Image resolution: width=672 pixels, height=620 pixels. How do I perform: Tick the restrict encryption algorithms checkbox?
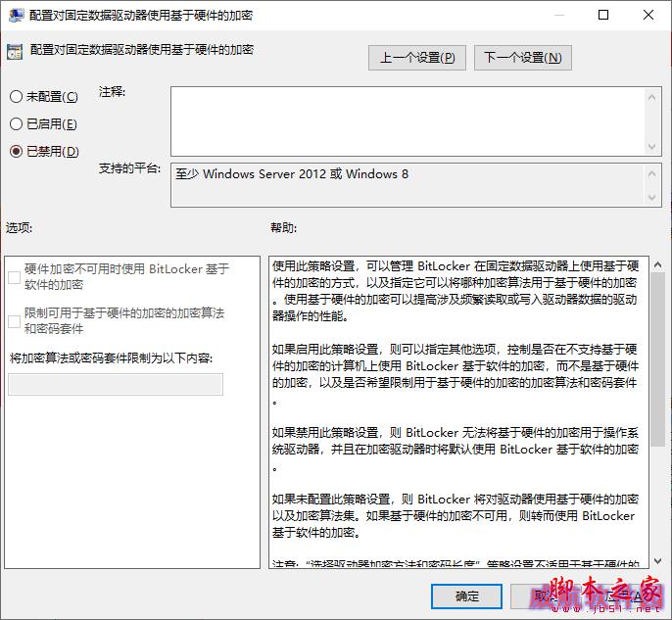14,321
